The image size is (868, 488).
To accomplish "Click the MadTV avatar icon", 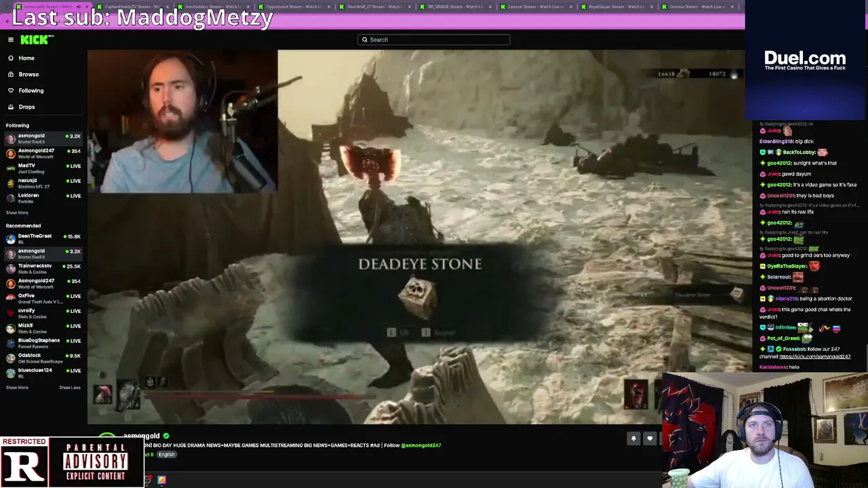I will pos(10,169).
